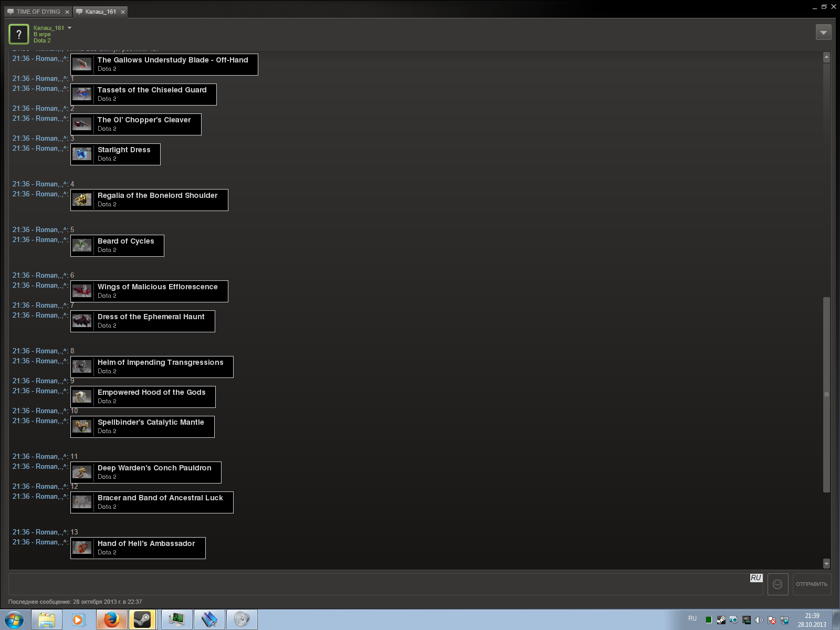The image size is (840, 630).
Task: Launch Windows Media Player from taskbar
Action: [x=78, y=620]
